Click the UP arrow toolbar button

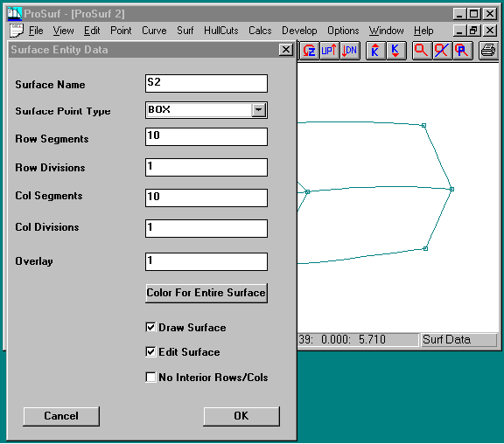[329, 51]
